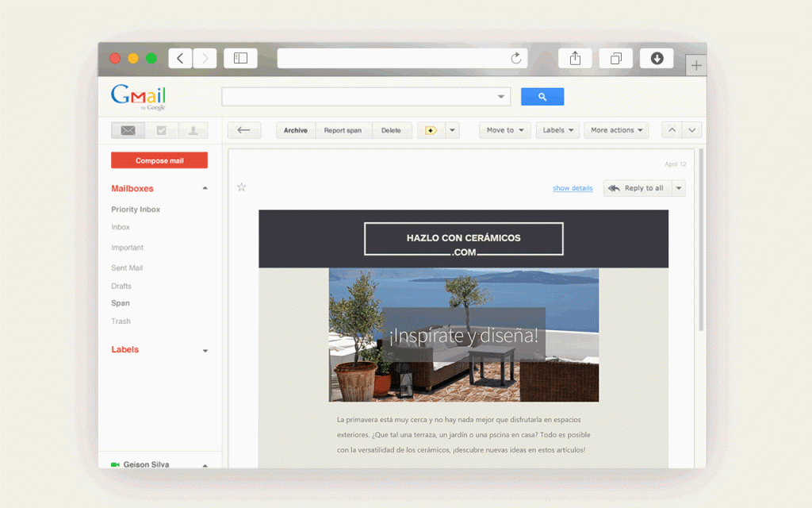The image size is (812, 508).
Task: Click the Labels heading in the sidebar
Action: pyautogui.click(x=124, y=349)
